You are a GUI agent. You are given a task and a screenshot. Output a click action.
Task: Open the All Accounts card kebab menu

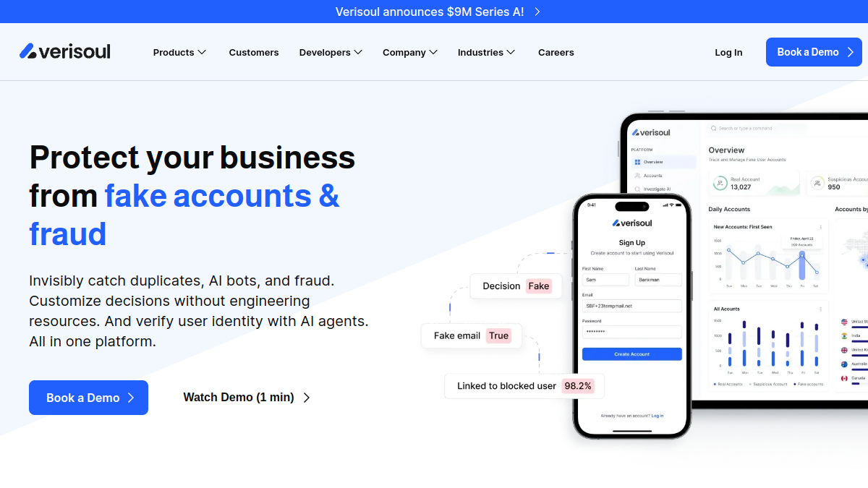[820, 309]
